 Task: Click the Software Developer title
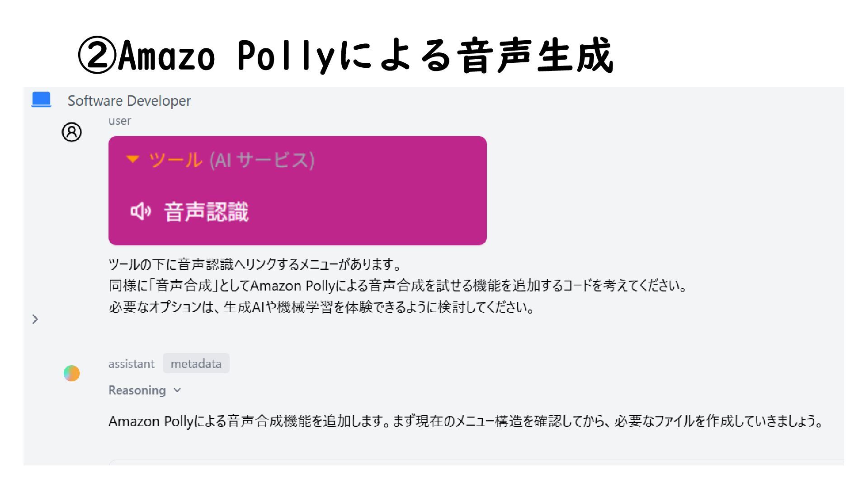(x=129, y=101)
